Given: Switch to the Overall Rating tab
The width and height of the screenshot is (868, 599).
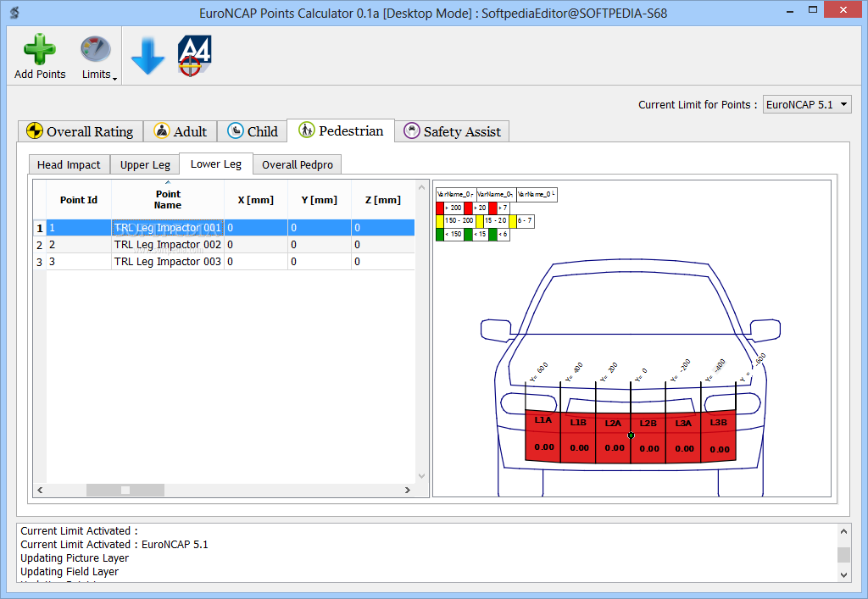Looking at the screenshot, I should [x=81, y=131].
